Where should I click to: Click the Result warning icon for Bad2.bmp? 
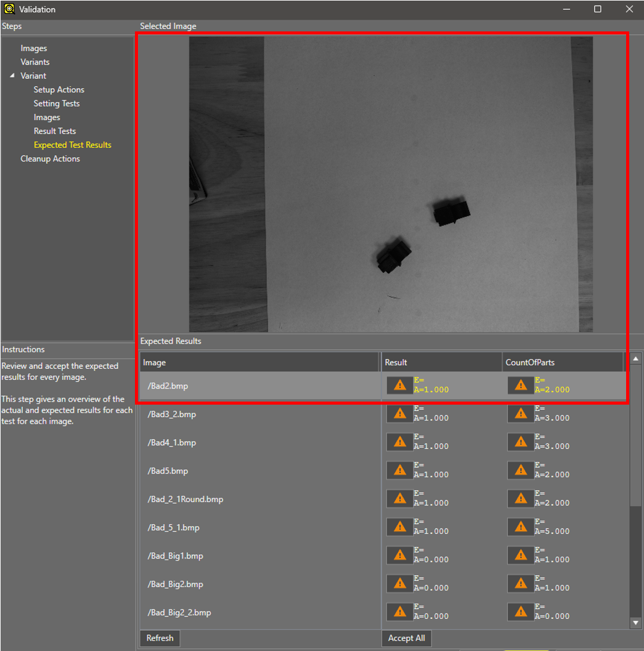coord(400,386)
